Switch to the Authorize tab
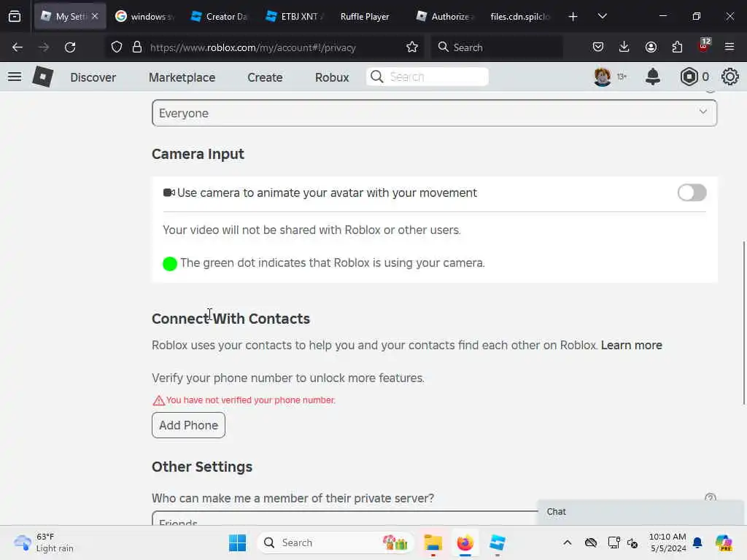747x560 pixels. pos(445,17)
